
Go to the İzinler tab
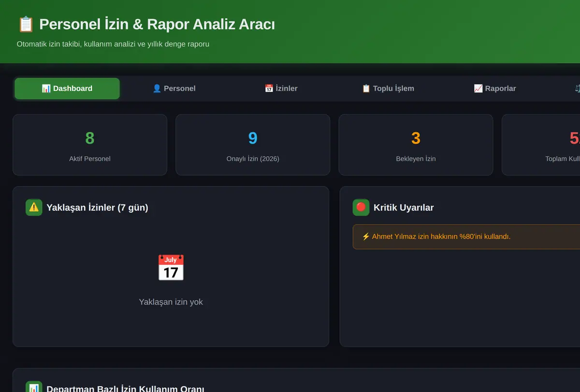[x=281, y=88]
